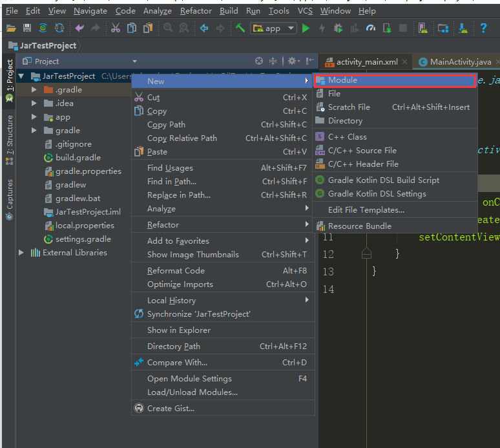Open the Structure side tool window
The height and width of the screenshot is (448, 500).
coord(10,140)
